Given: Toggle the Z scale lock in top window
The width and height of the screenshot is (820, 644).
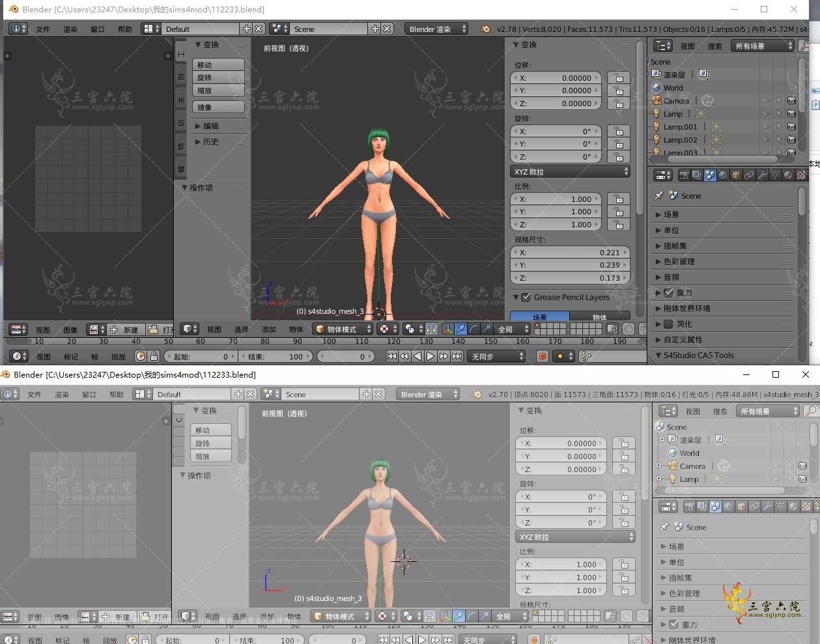Looking at the screenshot, I should point(619,225).
